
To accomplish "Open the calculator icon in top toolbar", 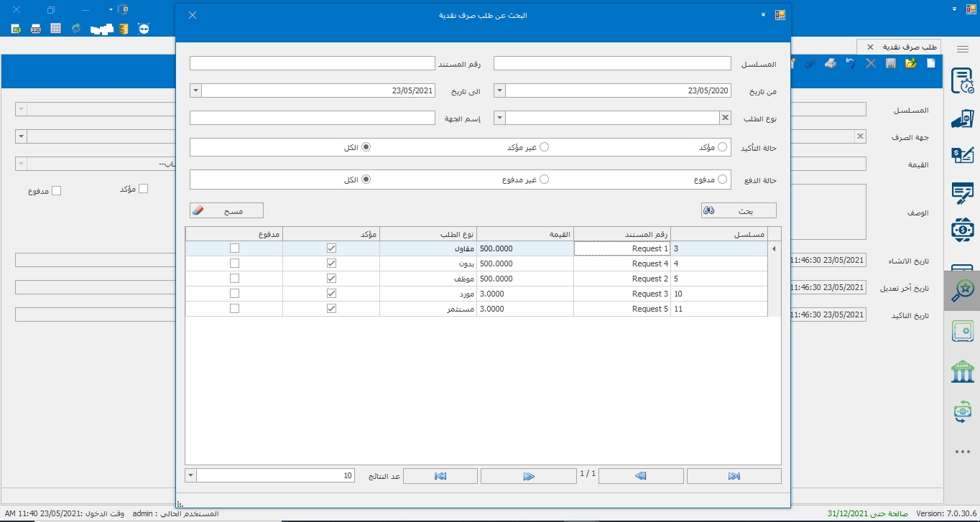I will point(55,29).
